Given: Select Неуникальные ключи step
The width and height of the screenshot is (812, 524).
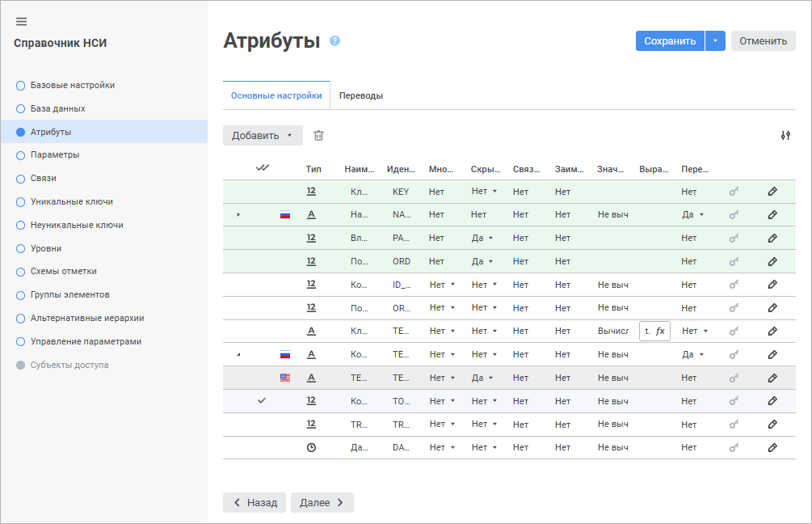Looking at the screenshot, I should (69, 225).
